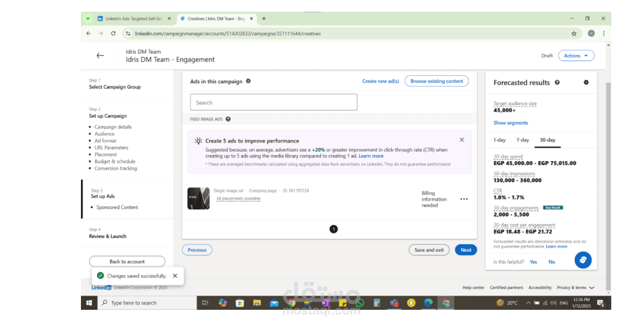644x324 pixels.
Task: Switch forecast to 7-day tab
Action: (x=522, y=140)
